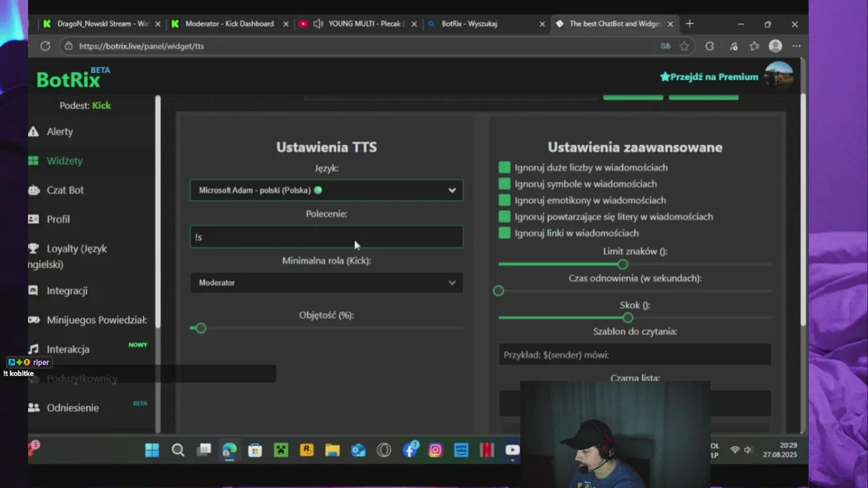Open Facebook icon on the taskbar
Screen dimensions: 868x488
tap(410, 450)
